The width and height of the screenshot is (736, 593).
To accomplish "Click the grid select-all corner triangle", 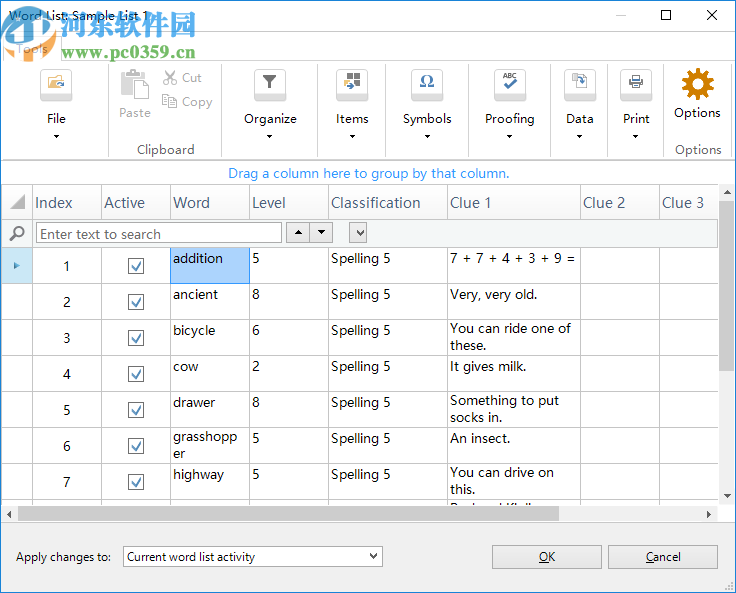I will (x=17, y=202).
